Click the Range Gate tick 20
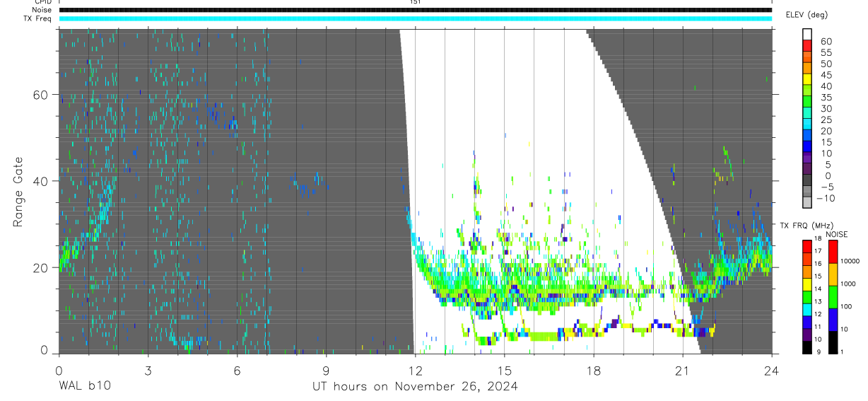 (40, 267)
